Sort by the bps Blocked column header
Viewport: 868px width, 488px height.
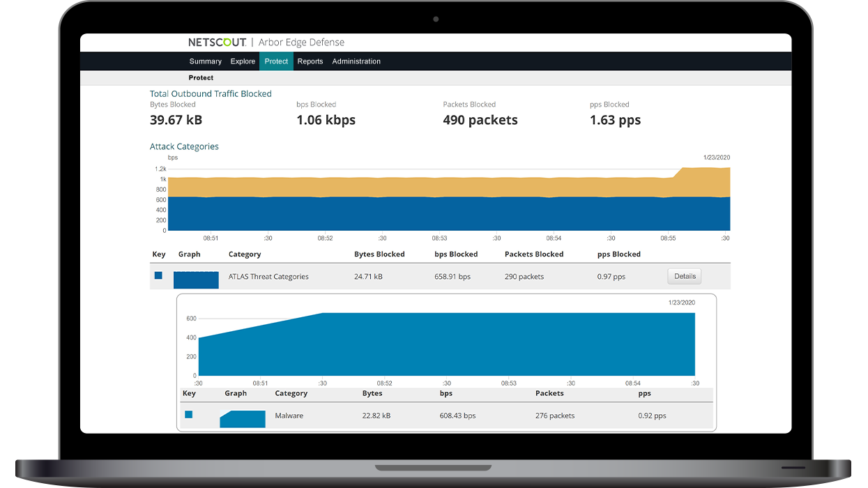(456, 254)
